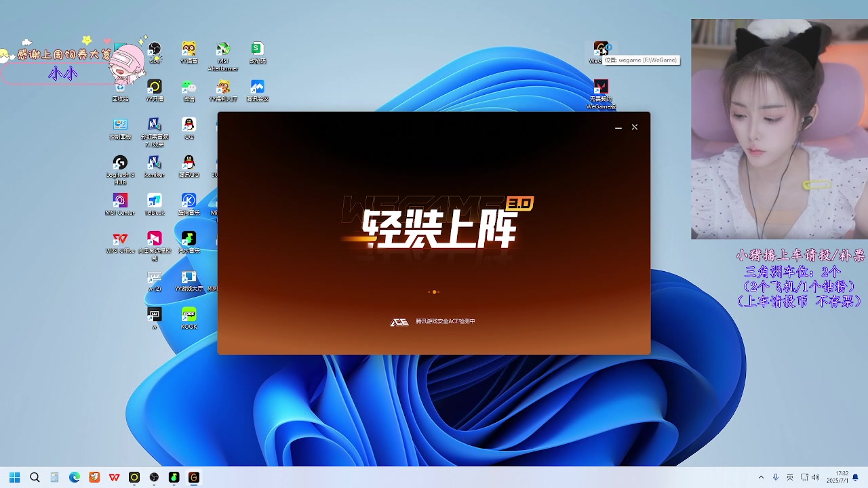The width and height of the screenshot is (868, 488).
Task: Click the orange loading dots indicator
Action: click(434, 292)
